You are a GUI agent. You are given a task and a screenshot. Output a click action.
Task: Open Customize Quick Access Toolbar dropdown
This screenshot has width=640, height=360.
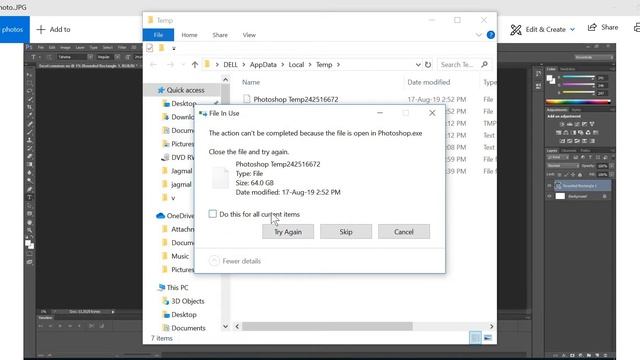[x=174, y=49]
